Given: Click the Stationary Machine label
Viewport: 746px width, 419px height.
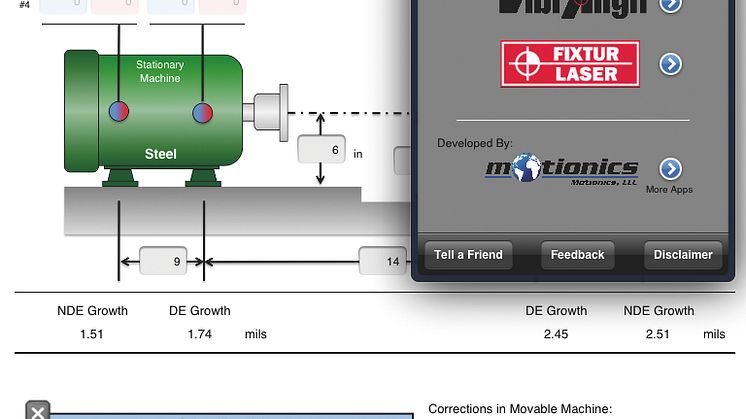Looking at the screenshot, I should coord(160,72).
